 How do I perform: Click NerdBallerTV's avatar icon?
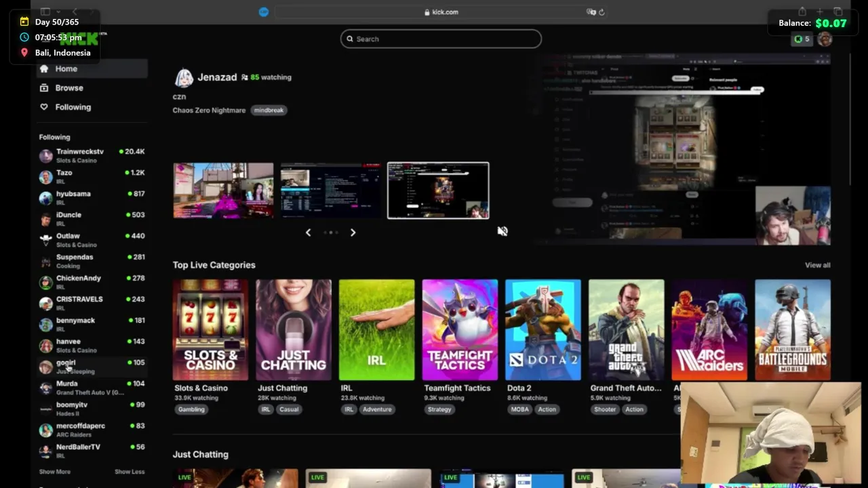pyautogui.click(x=45, y=451)
